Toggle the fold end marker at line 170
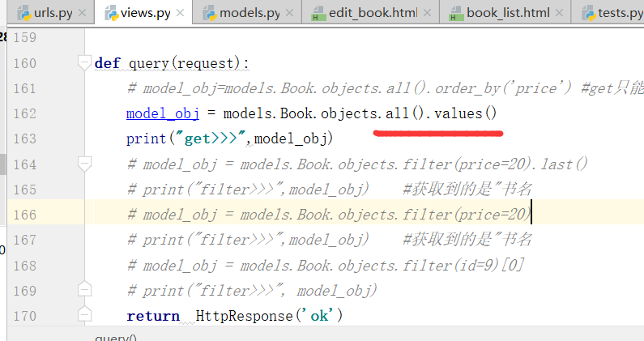The width and height of the screenshot is (644, 341). (x=84, y=315)
